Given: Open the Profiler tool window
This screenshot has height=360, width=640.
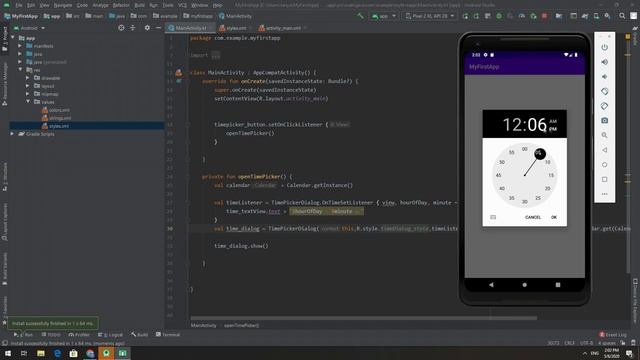Looking at the screenshot, I should tap(79, 335).
